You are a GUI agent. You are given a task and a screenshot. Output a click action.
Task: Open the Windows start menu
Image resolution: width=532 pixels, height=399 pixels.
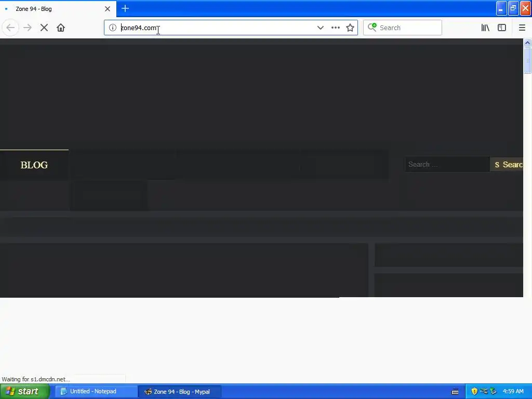click(x=25, y=391)
